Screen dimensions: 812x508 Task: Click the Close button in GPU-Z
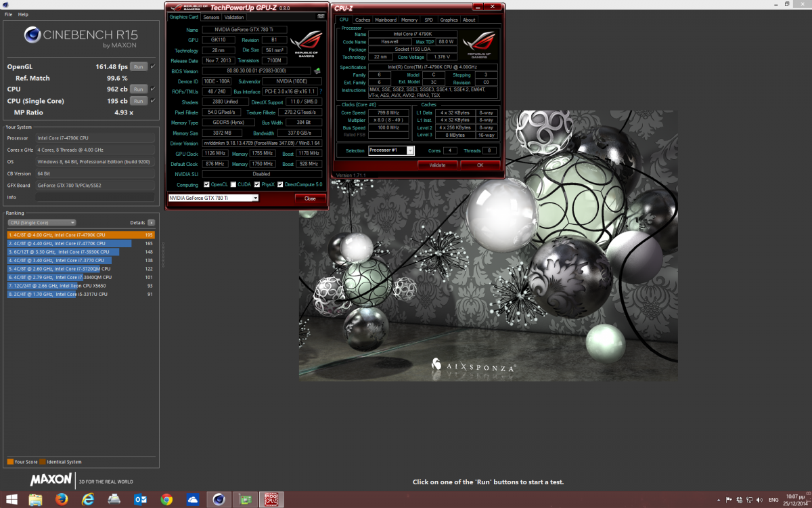pyautogui.click(x=310, y=198)
